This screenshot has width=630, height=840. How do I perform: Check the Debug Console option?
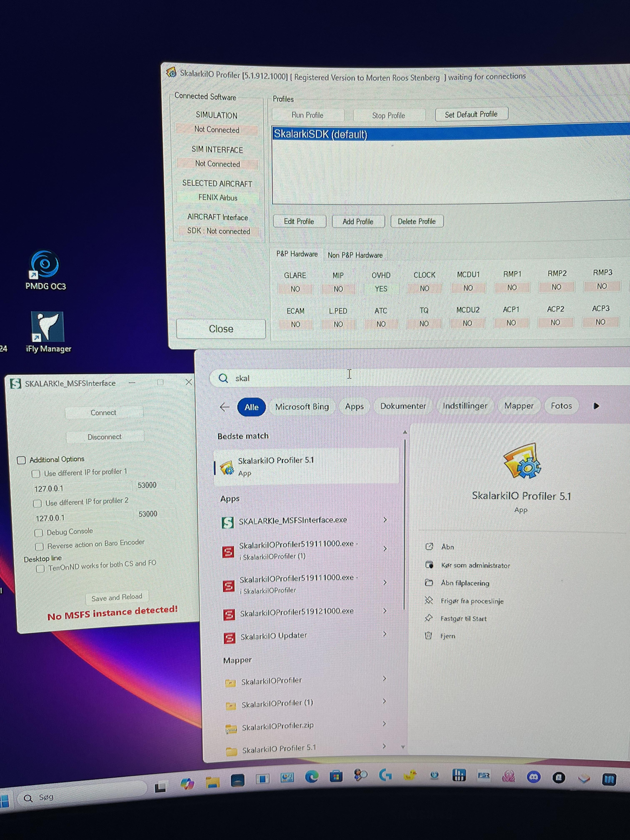pyautogui.click(x=38, y=533)
